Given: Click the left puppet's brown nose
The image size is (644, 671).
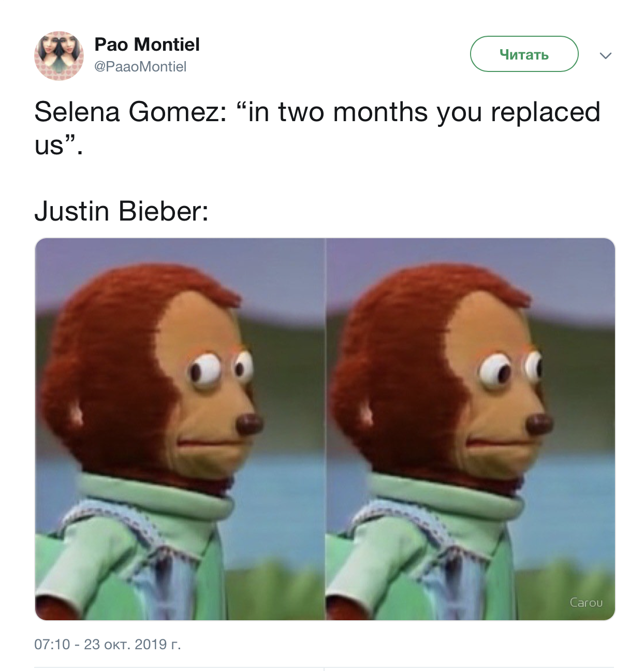Looking at the screenshot, I should click(249, 424).
